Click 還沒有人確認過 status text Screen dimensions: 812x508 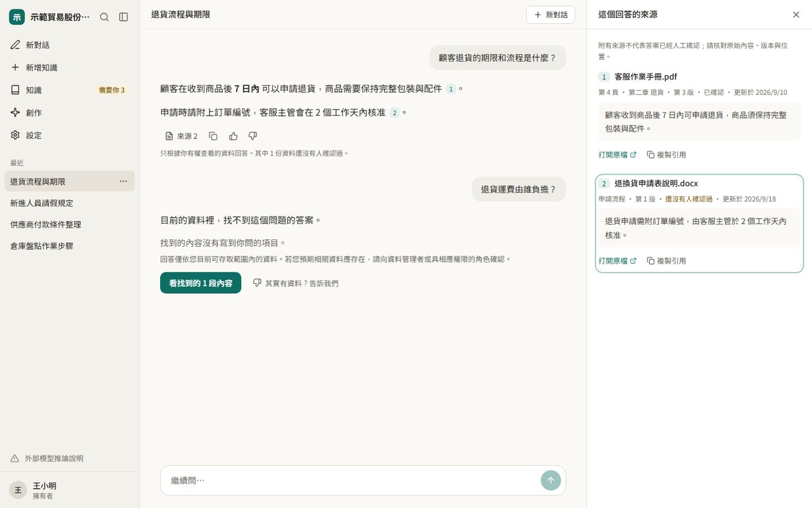(x=688, y=199)
